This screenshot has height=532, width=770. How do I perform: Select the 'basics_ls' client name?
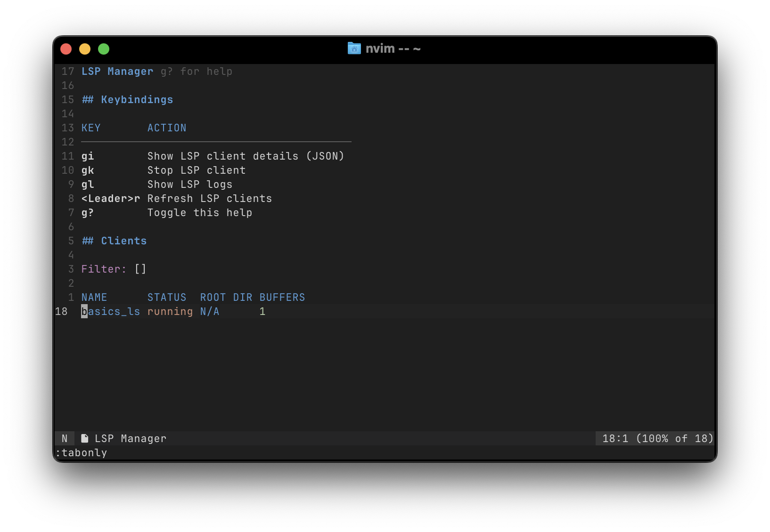pyautogui.click(x=111, y=311)
